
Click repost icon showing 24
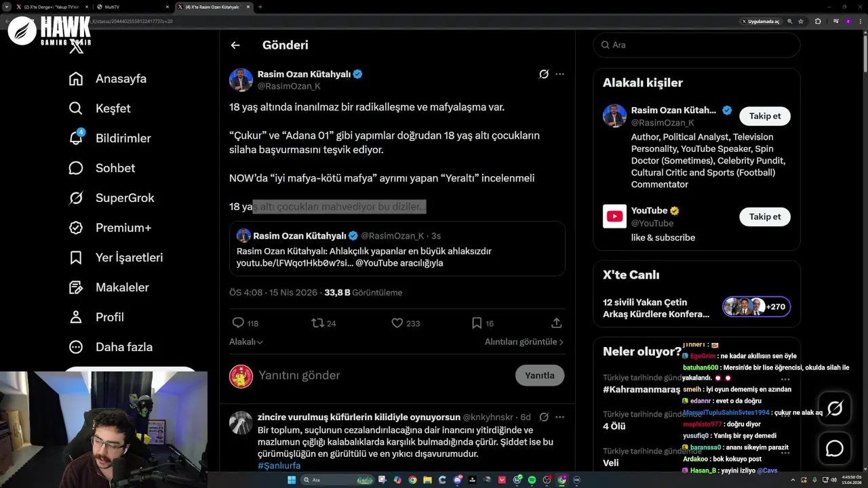coord(317,323)
